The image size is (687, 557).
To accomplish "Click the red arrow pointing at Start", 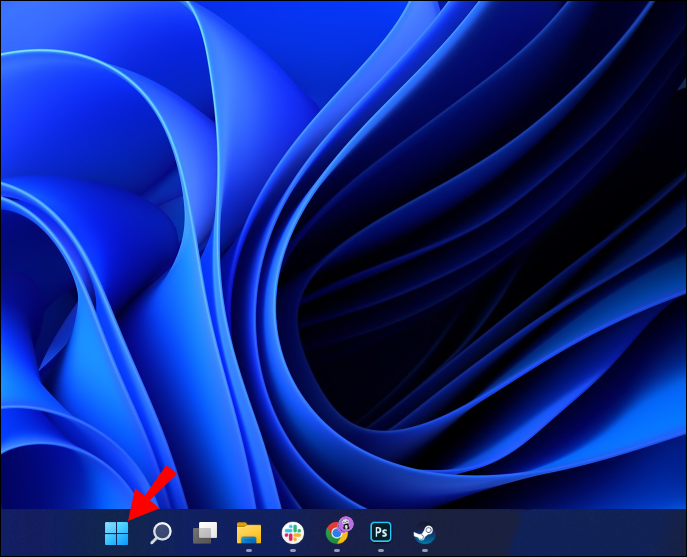I will pos(153,490).
